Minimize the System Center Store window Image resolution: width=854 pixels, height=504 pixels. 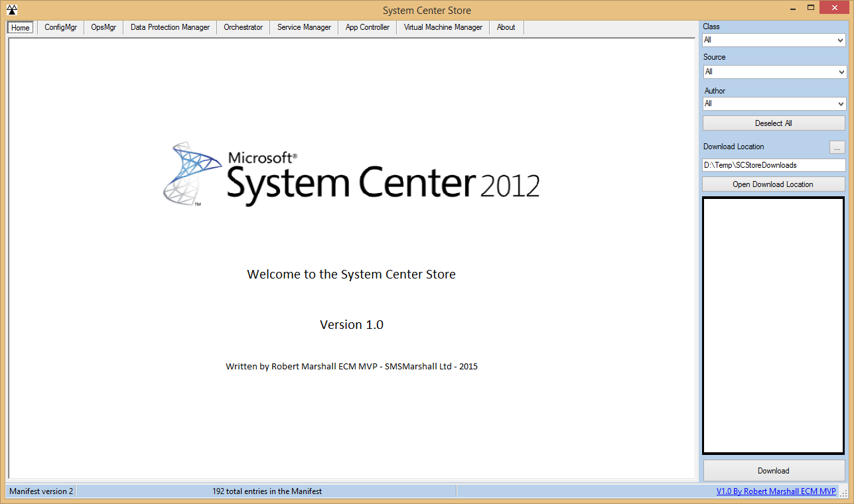pos(791,8)
